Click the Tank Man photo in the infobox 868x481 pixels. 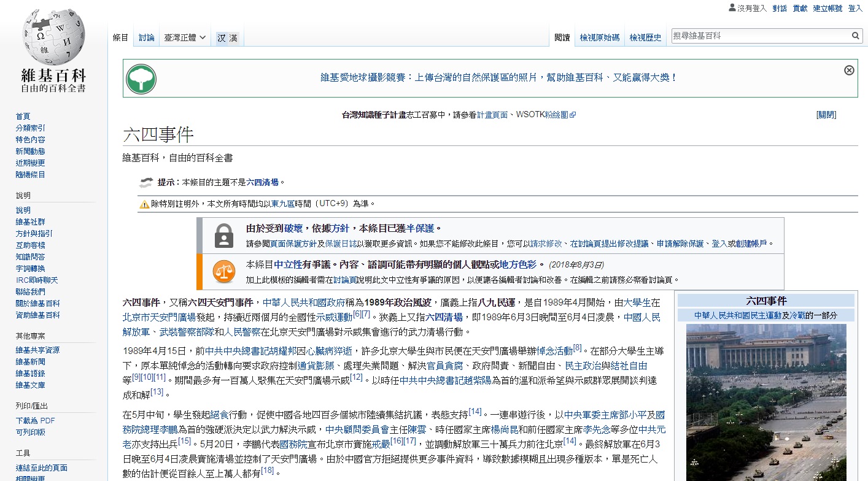click(767, 399)
